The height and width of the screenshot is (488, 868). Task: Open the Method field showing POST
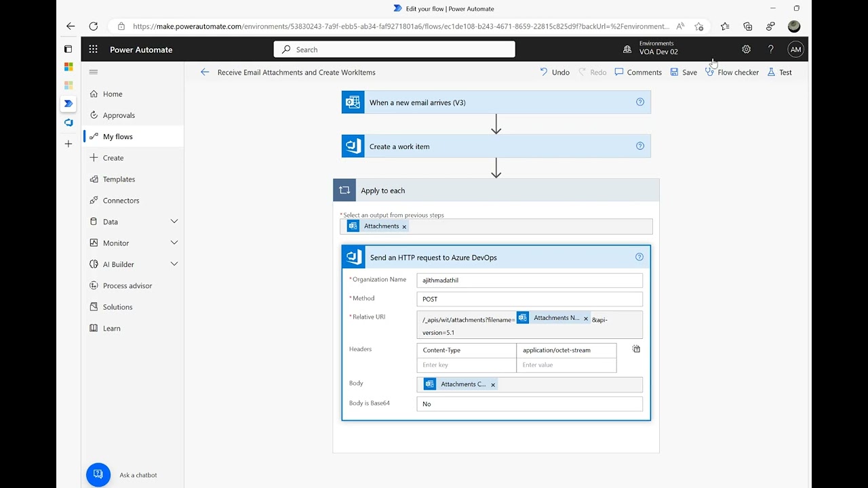click(x=530, y=299)
